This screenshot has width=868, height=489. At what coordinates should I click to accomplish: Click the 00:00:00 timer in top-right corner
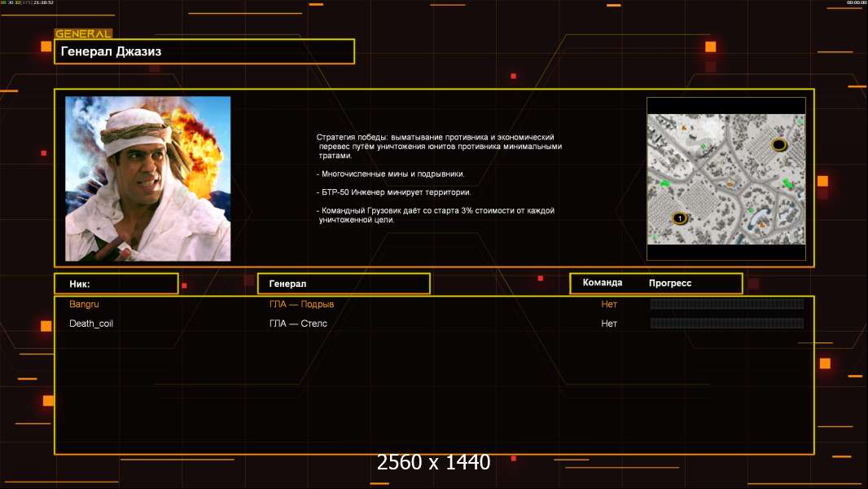[x=856, y=3]
